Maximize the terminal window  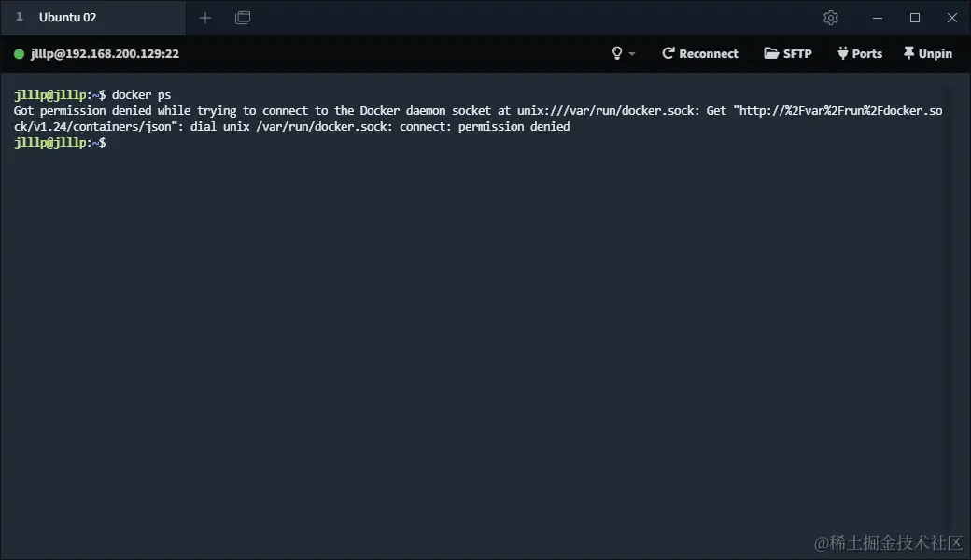point(915,18)
